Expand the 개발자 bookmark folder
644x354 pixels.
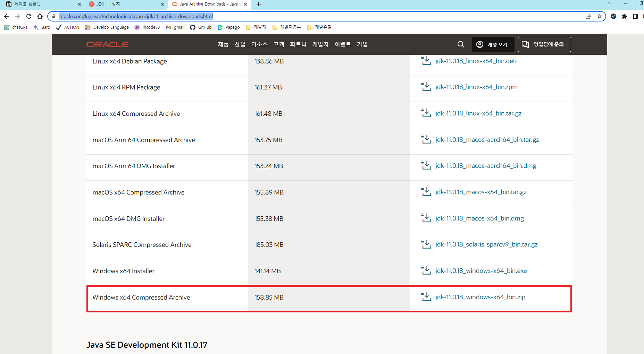[x=256, y=27]
